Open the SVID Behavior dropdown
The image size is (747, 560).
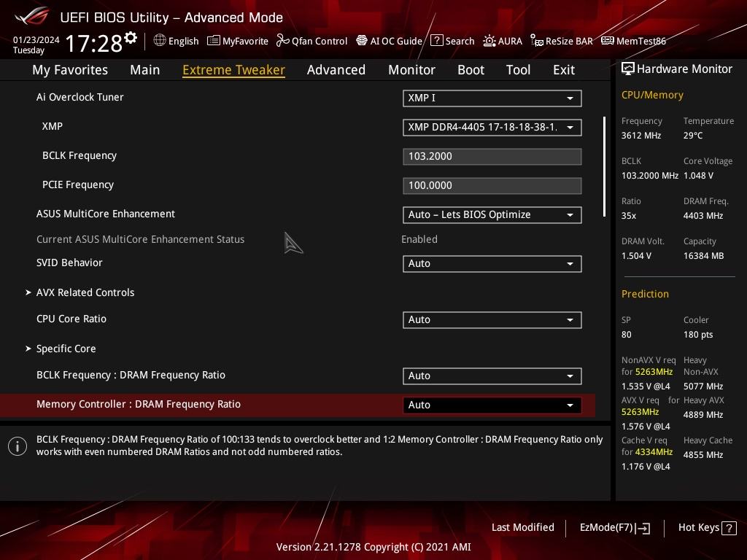click(x=492, y=264)
